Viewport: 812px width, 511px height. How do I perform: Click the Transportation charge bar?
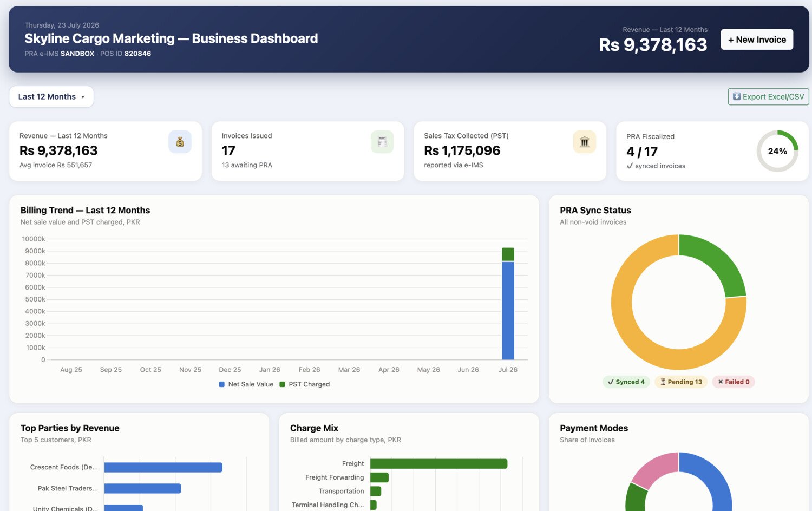pos(376,491)
